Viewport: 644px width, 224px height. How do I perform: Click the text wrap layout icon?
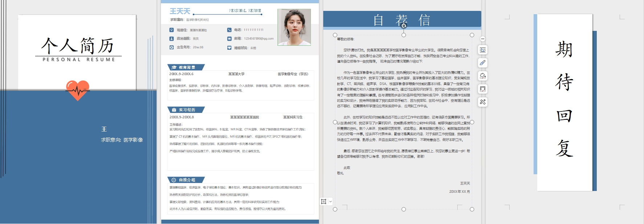[x=483, y=50]
